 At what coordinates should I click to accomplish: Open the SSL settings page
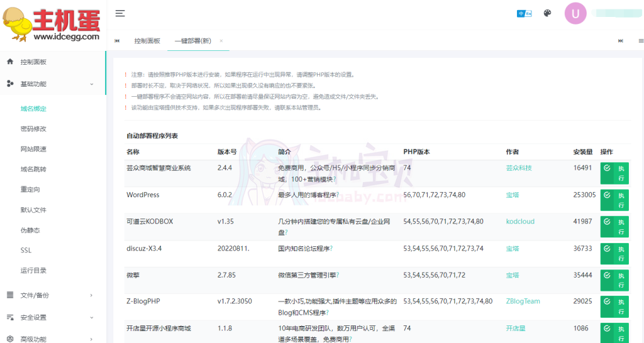coord(26,251)
